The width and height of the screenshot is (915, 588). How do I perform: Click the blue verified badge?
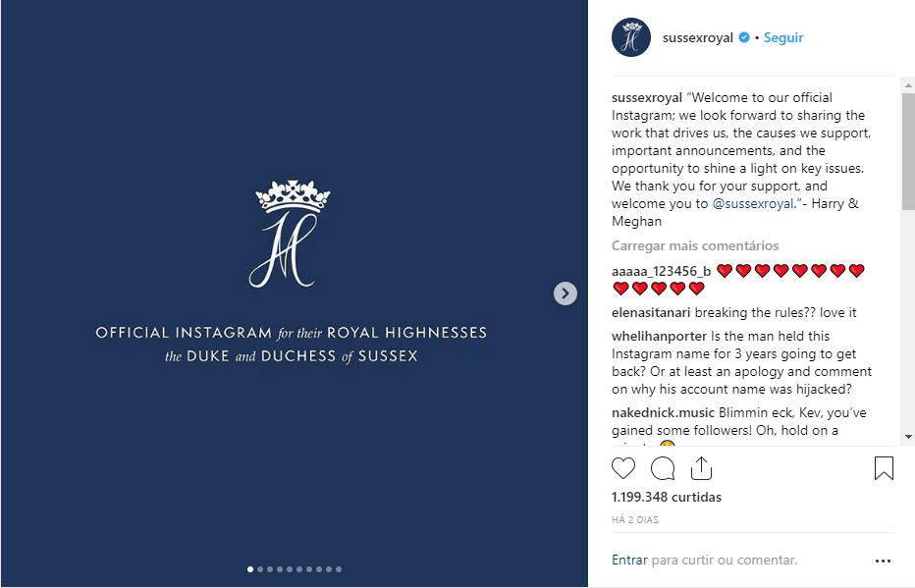click(744, 38)
